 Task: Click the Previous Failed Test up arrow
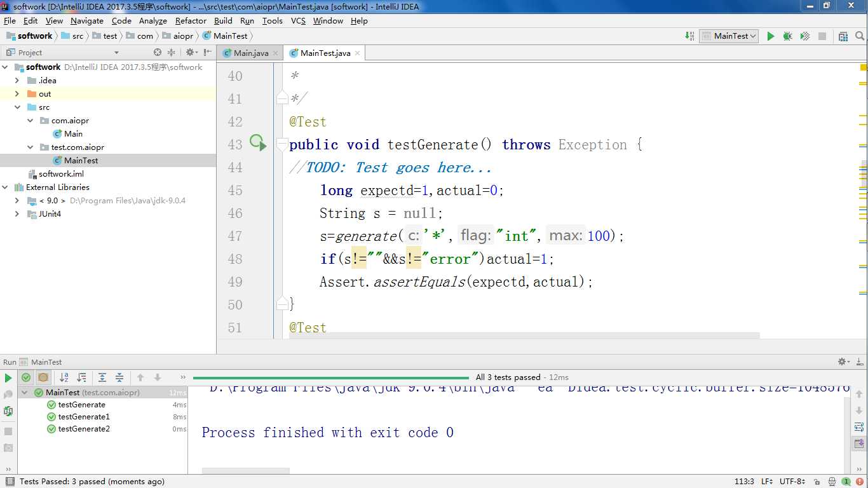[140, 377]
